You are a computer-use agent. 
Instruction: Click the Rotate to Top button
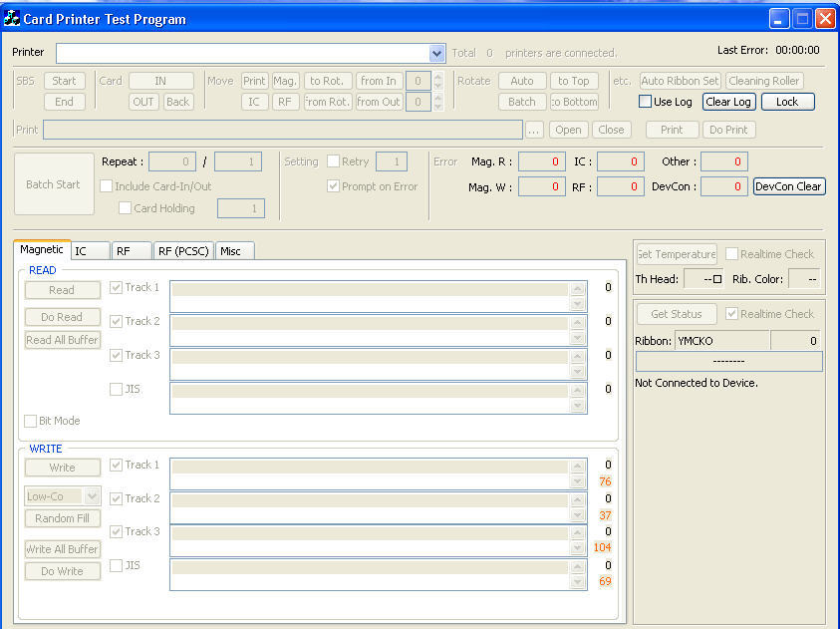pos(574,81)
